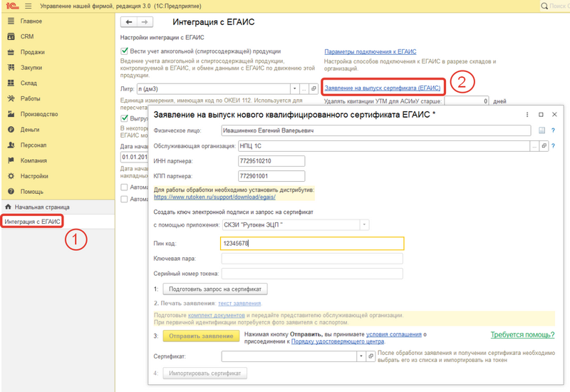Toggle the Выгру... checkbox
The image size is (570, 392).
124,118
